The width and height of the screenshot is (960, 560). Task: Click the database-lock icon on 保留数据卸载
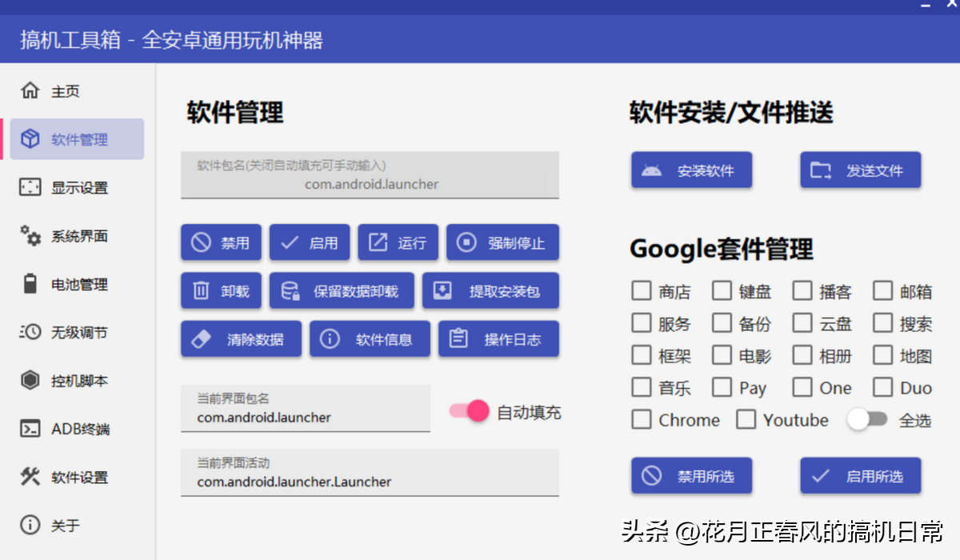pos(290,291)
